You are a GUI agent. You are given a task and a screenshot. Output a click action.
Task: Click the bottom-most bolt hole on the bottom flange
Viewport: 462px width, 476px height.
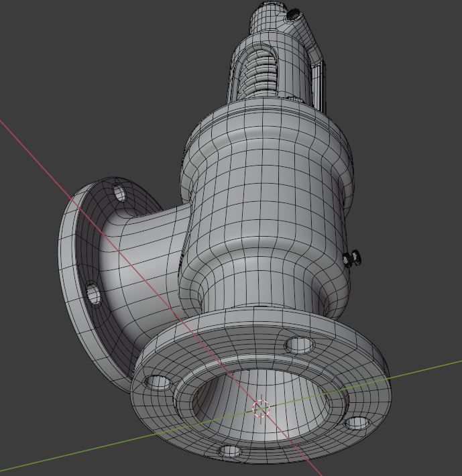pyautogui.click(x=230, y=451)
